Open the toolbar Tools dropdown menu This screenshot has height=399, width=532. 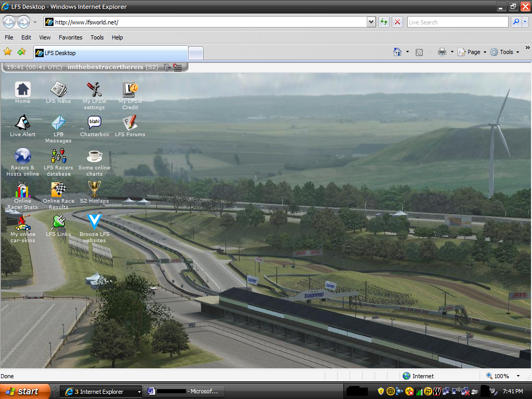pos(505,52)
